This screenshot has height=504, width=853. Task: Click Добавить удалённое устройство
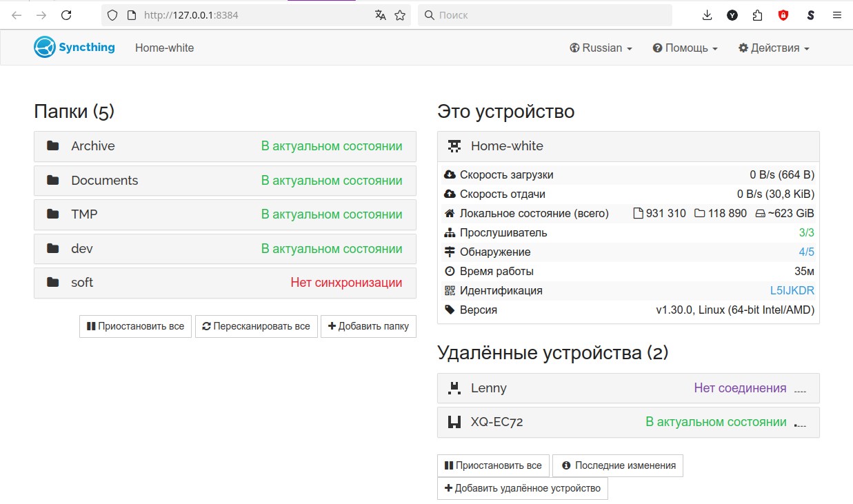pos(523,488)
